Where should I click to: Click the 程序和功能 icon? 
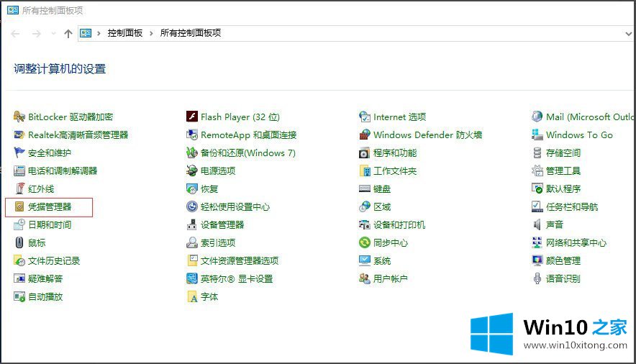click(365, 153)
